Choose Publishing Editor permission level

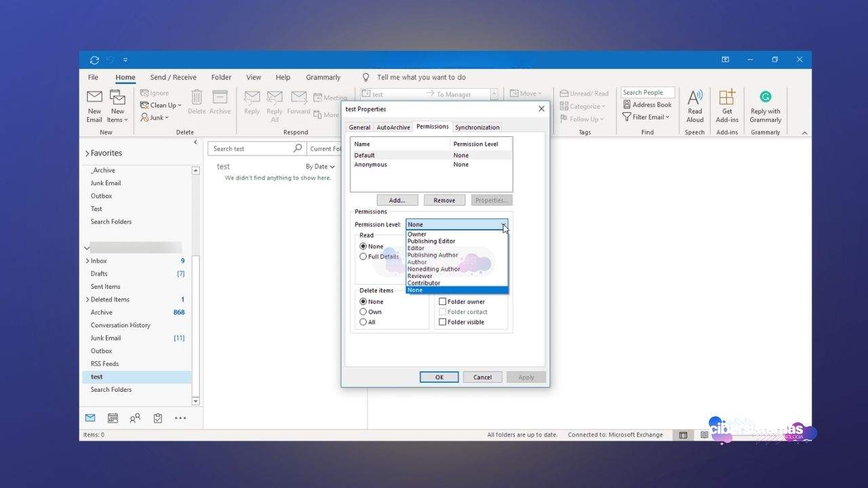[456, 241]
